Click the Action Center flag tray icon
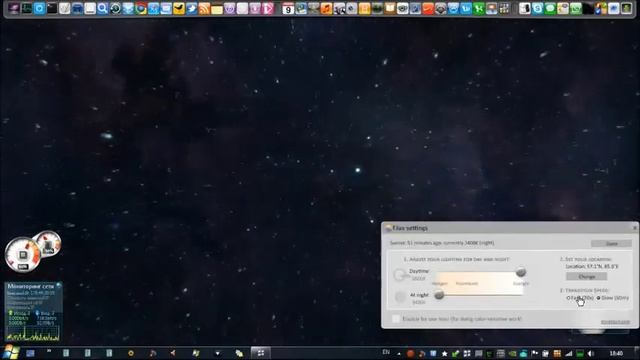The width and height of the screenshot is (640, 360). [x=535, y=353]
